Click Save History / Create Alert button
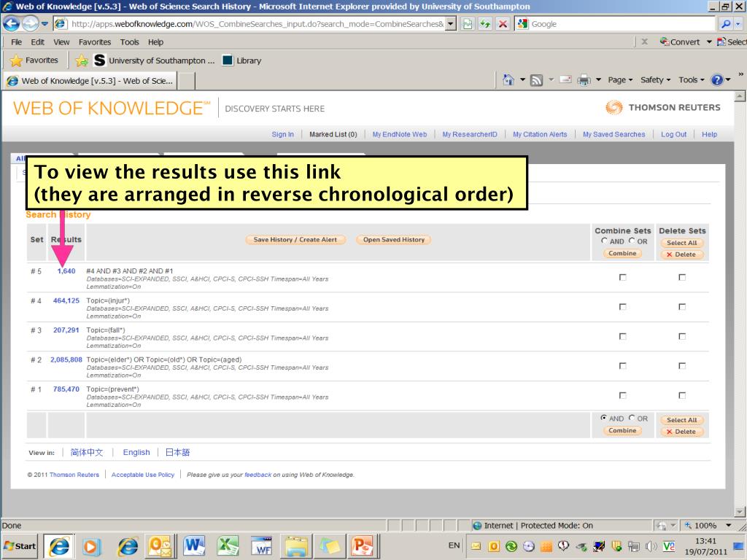The height and width of the screenshot is (560, 747). [x=295, y=239]
